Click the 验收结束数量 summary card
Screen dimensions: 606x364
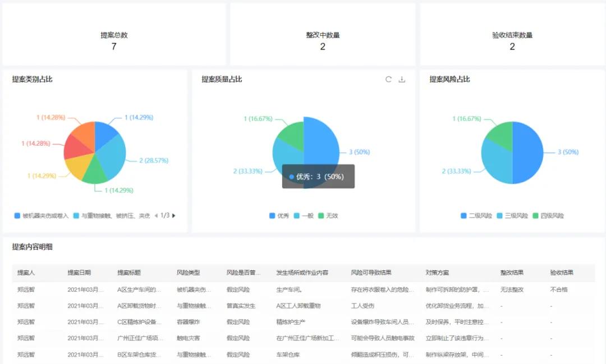512,35
